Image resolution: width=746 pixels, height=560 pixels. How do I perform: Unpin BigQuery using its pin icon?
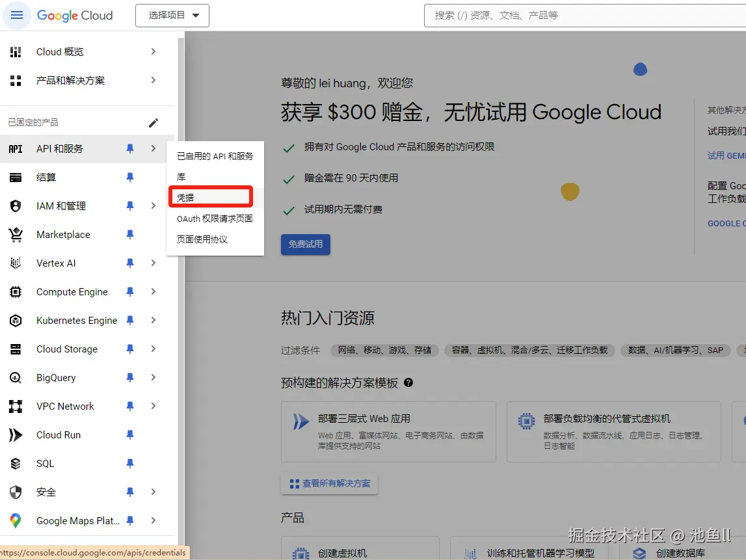click(x=130, y=378)
